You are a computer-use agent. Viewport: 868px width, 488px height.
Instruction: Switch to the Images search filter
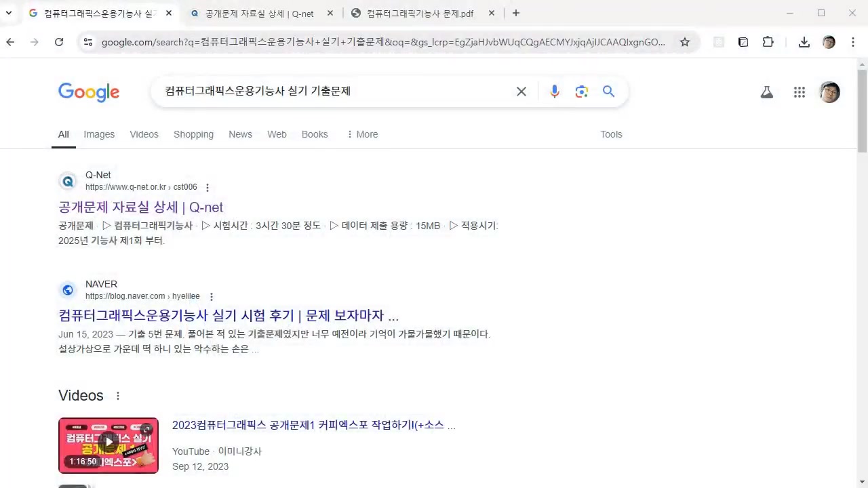click(x=99, y=134)
